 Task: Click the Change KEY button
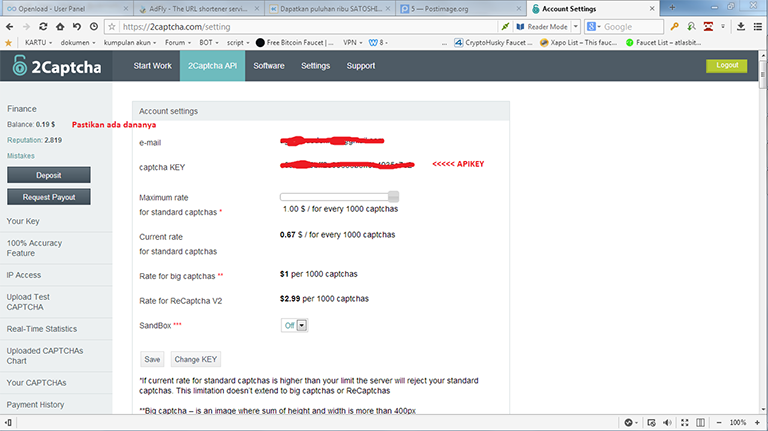[x=195, y=359]
